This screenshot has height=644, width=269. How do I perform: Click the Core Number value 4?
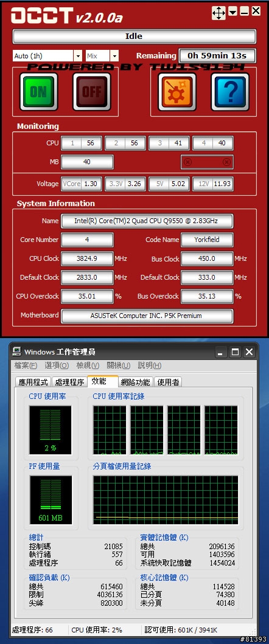tap(87, 240)
